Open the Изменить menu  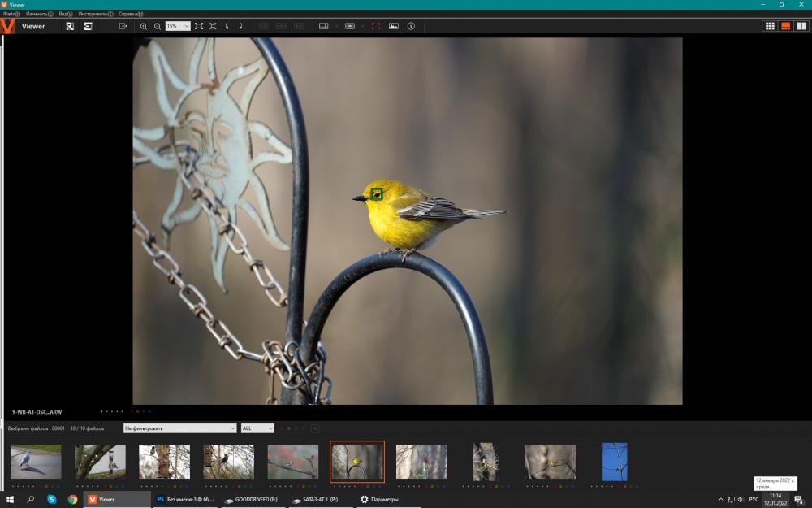click(39, 14)
